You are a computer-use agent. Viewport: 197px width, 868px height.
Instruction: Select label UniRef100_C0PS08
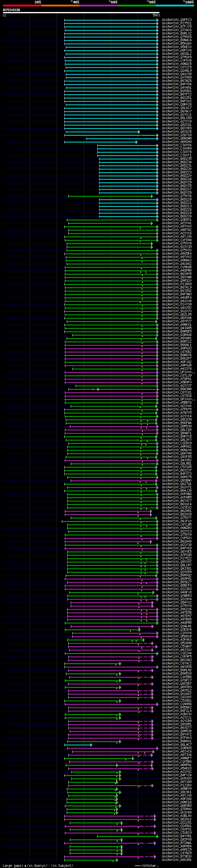point(177,61)
